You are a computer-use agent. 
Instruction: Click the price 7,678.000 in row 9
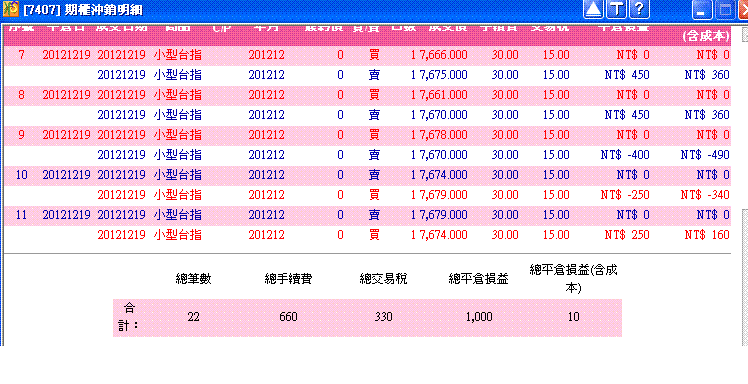[443, 135]
